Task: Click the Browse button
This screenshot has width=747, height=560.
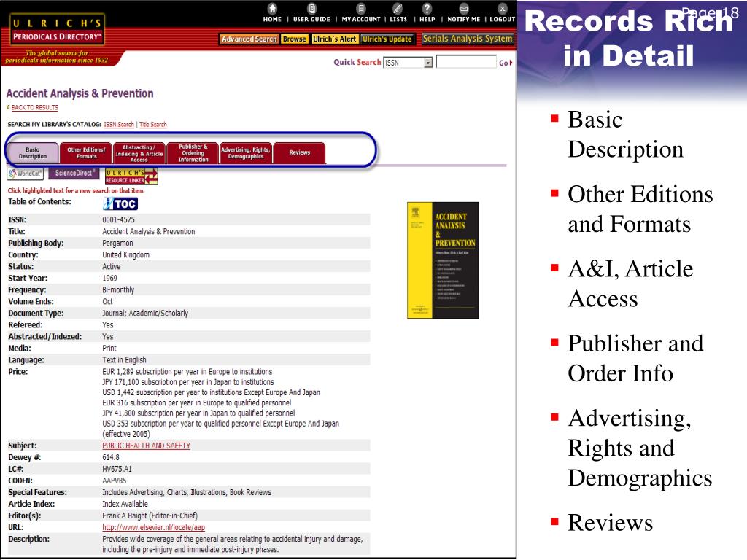Action: [295, 39]
